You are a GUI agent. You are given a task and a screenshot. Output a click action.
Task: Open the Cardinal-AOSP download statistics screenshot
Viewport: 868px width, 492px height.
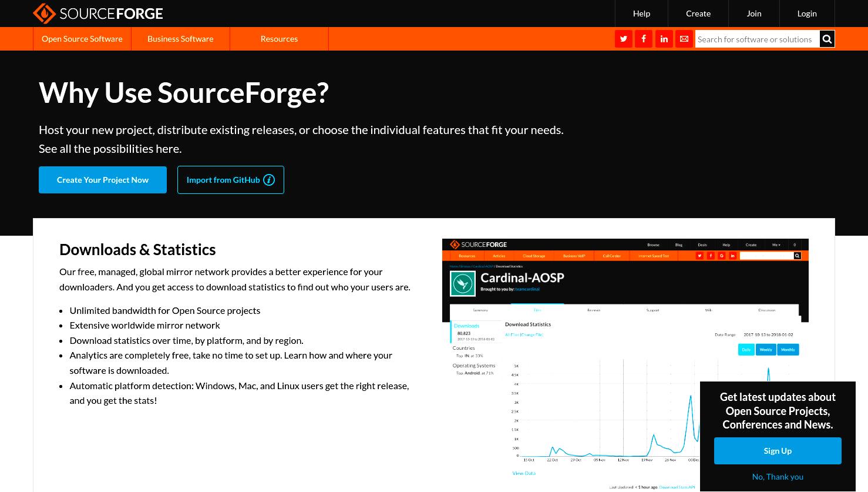625,364
